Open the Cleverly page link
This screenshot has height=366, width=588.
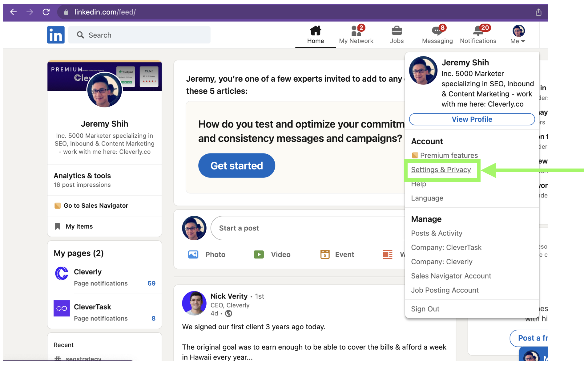click(x=87, y=272)
